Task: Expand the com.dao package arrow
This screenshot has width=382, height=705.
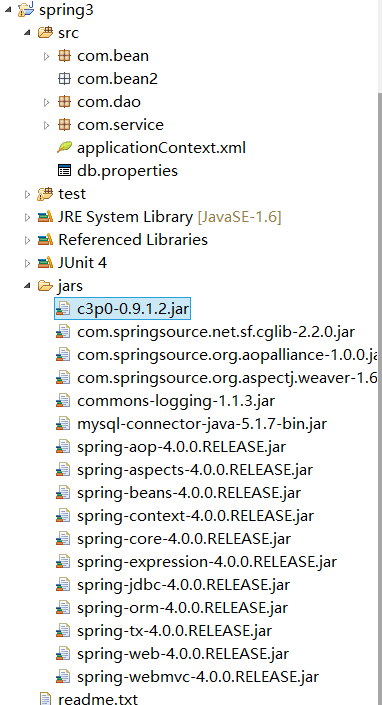Action: pyautogui.click(x=46, y=102)
